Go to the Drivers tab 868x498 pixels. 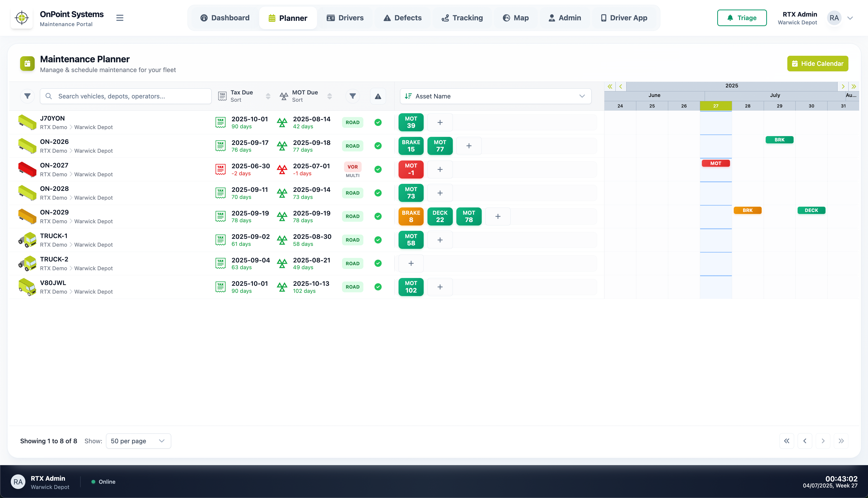[345, 18]
